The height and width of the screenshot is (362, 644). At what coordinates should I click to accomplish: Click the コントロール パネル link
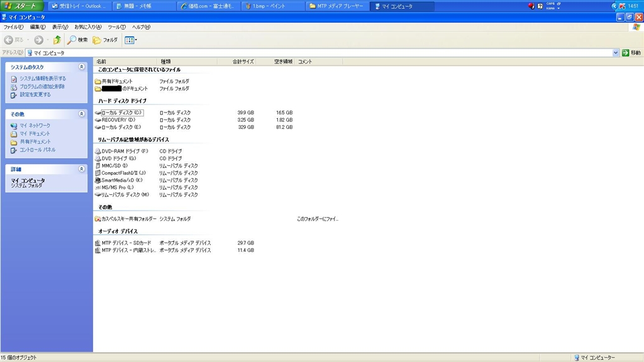(37, 150)
